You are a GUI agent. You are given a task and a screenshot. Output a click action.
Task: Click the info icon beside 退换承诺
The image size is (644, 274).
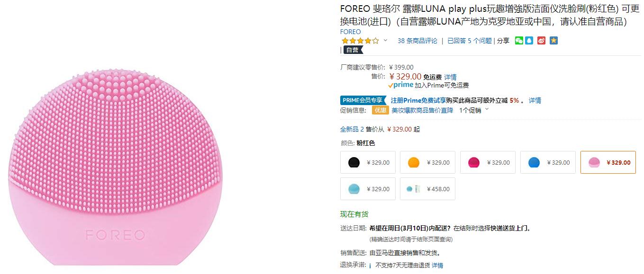tap(370, 265)
